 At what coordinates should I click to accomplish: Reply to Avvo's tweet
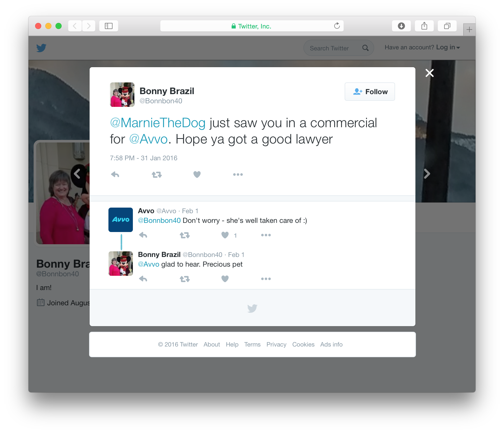coord(143,235)
